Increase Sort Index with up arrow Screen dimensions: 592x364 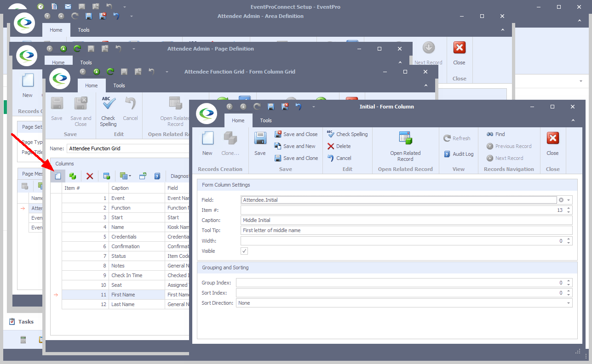click(569, 290)
